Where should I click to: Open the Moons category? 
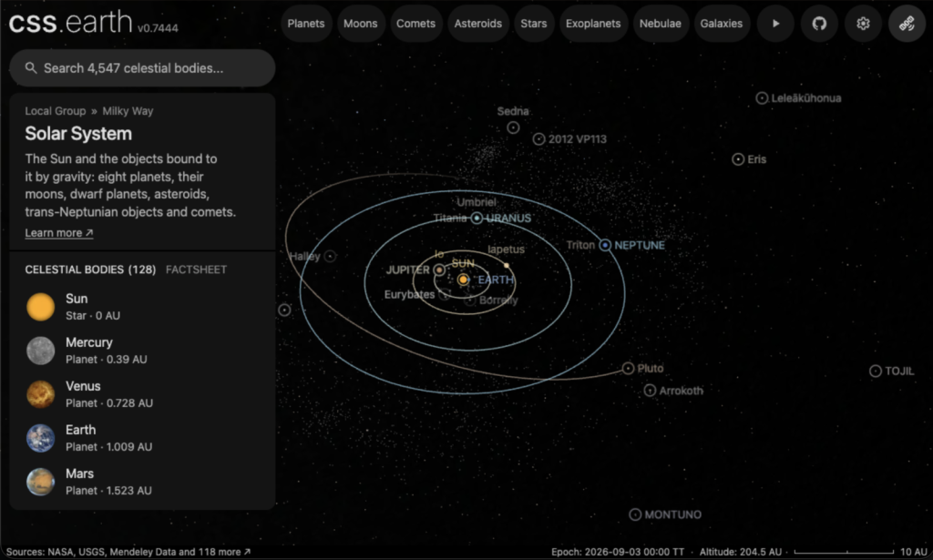click(361, 24)
